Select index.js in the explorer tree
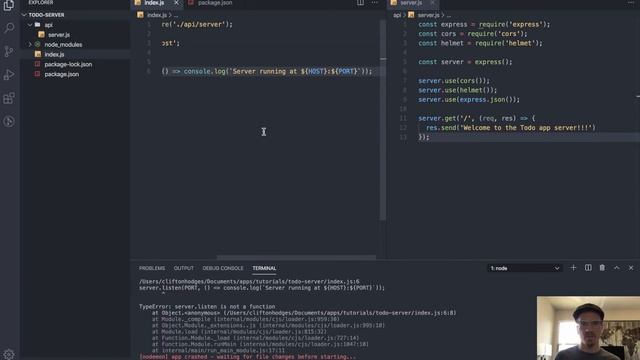The image size is (640, 360). coord(54,54)
